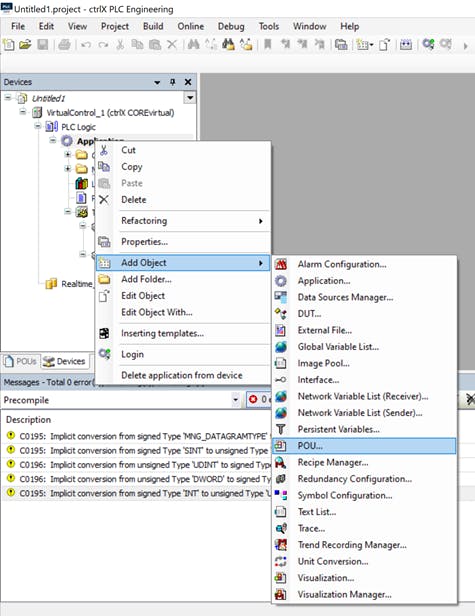Click the Find binoculars toolbar icon
Screen dimensions: 475x616
pyautogui.click(x=193, y=44)
